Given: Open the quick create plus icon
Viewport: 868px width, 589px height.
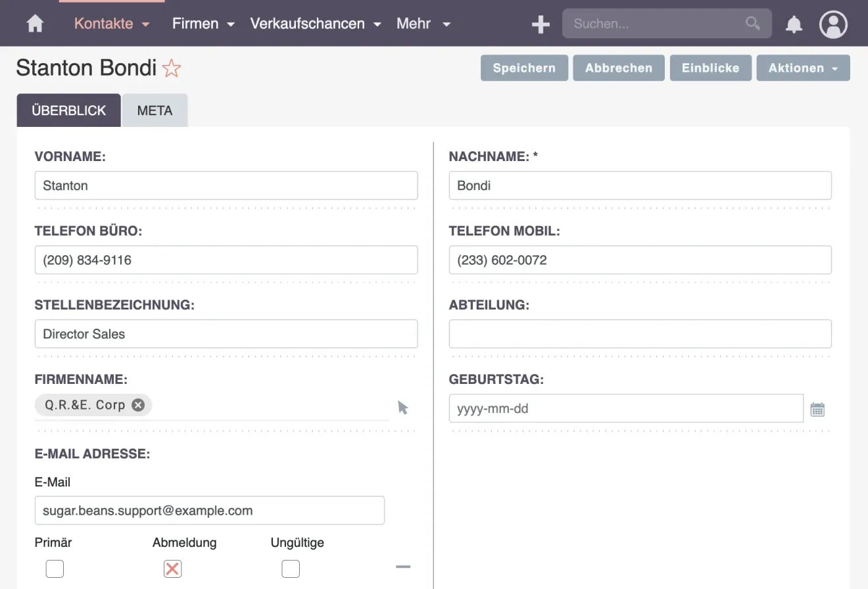Looking at the screenshot, I should click(x=541, y=24).
